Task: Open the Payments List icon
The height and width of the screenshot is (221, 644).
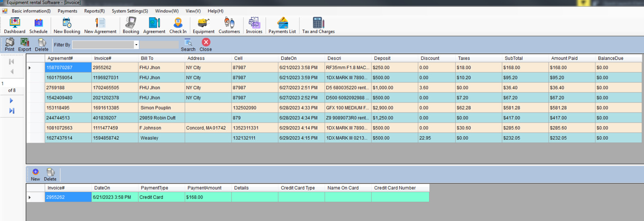Action: 282,26
